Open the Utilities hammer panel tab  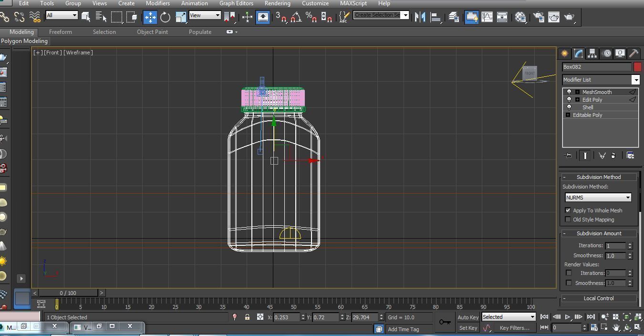634,53
